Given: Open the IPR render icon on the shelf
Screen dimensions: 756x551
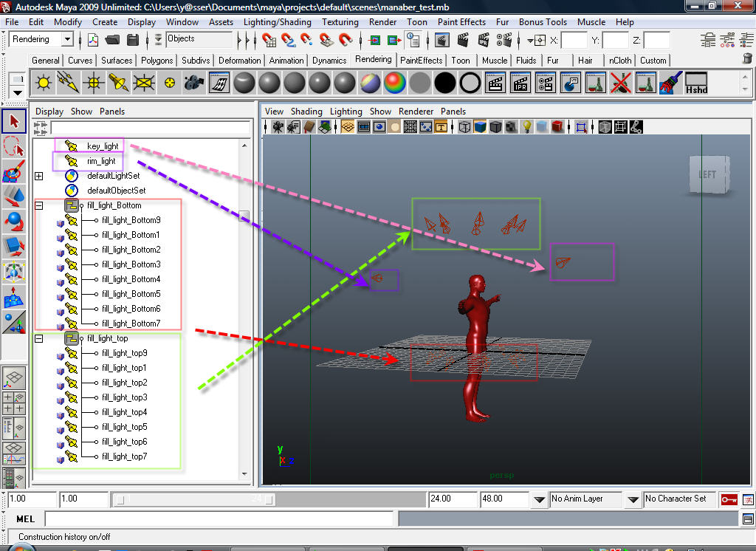Looking at the screenshot, I should point(520,83).
